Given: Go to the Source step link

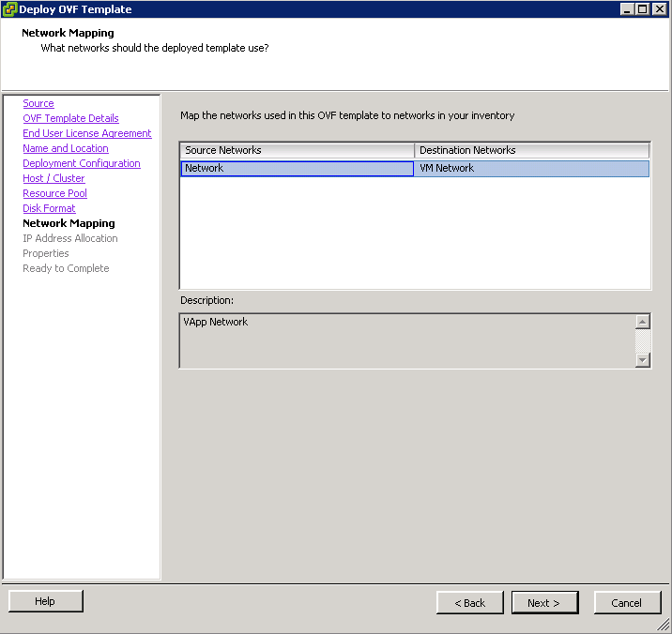Looking at the screenshot, I should (x=38, y=103).
